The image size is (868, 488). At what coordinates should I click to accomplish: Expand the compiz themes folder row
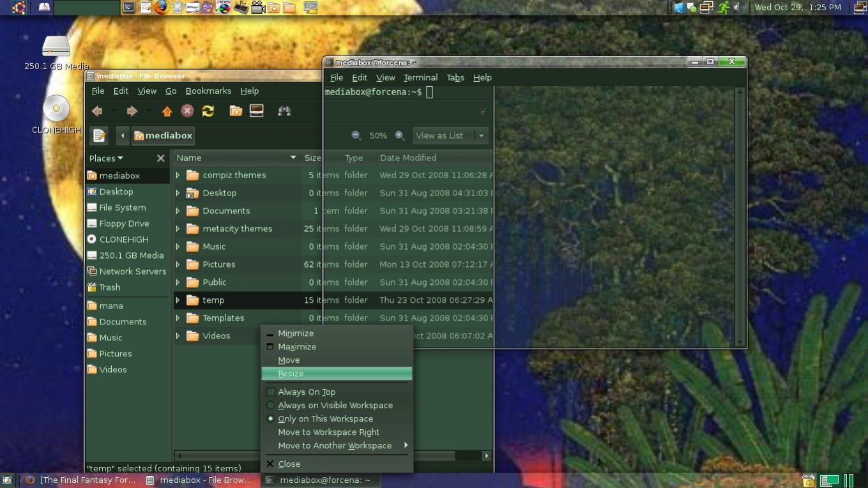178,175
